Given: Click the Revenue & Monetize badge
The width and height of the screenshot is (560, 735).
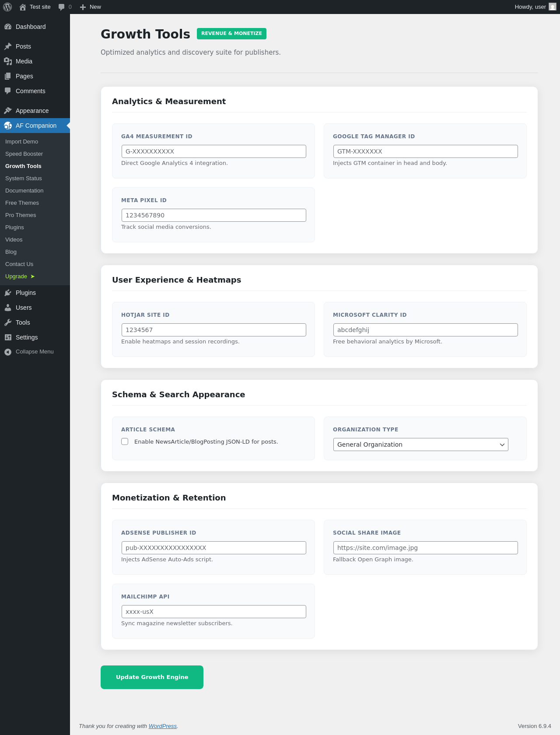Looking at the screenshot, I should (231, 34).
